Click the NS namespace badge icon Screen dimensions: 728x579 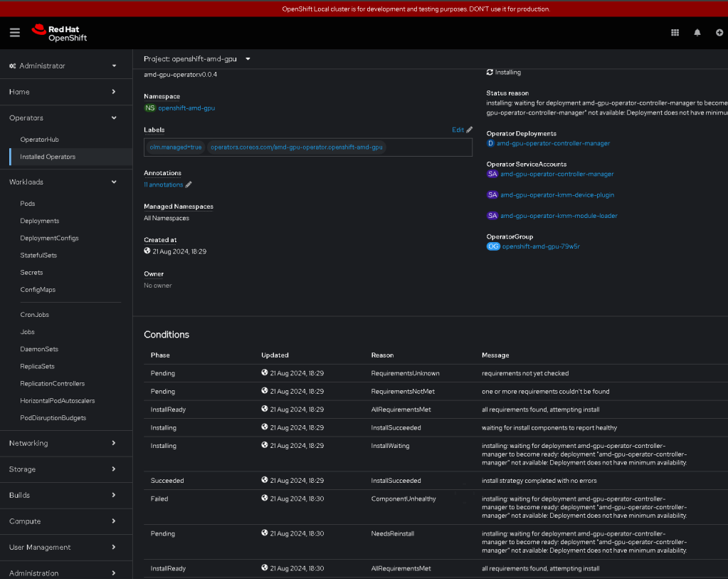point(150,108)
